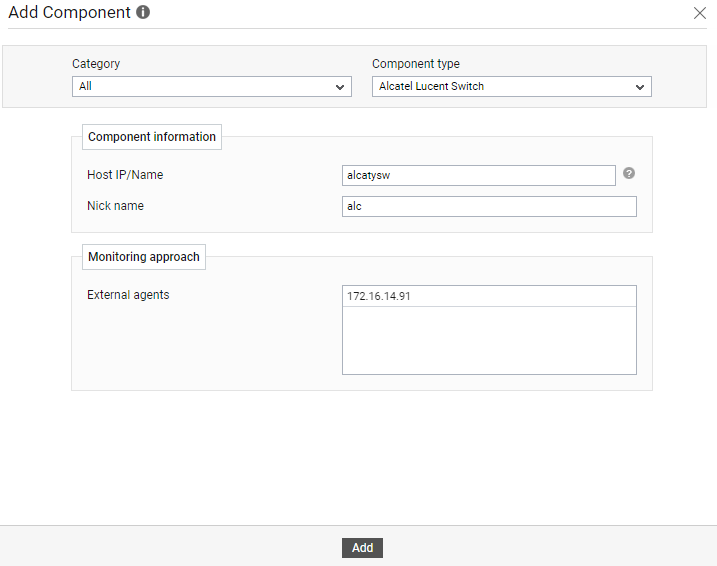Screen dimensions: 717x566
Task: Click the Category dropdown chevron arrow
Action: [340, 87]
